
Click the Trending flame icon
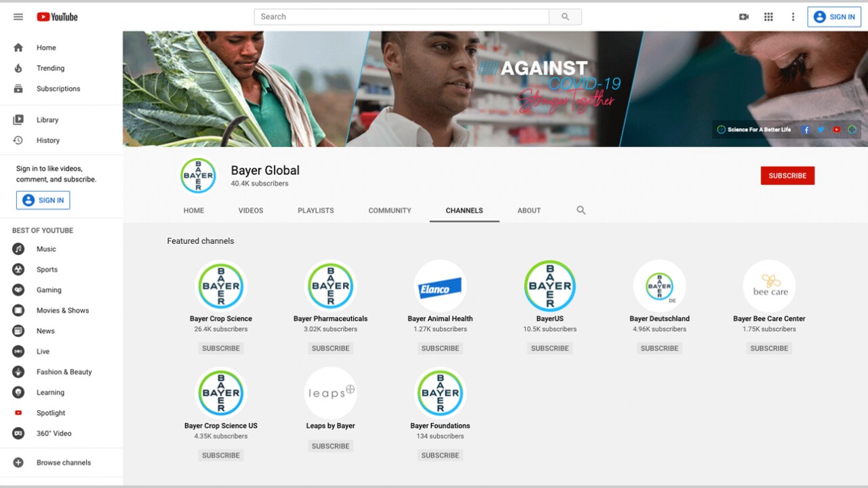[x=18, y=68]
